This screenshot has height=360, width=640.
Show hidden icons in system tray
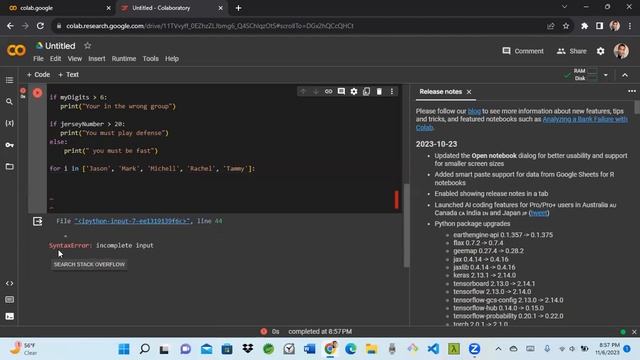pyautogui.click(x=498, y=349)
